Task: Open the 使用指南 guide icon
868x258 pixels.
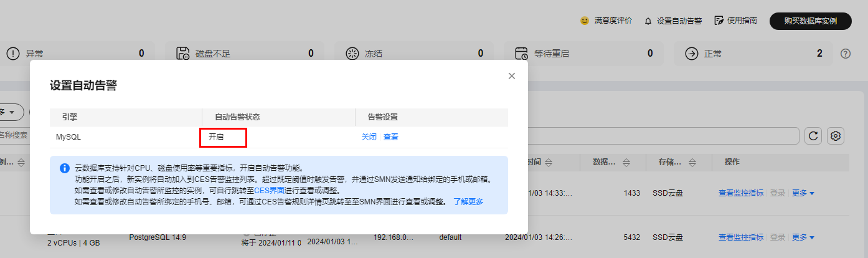Action: coord(719,21)
